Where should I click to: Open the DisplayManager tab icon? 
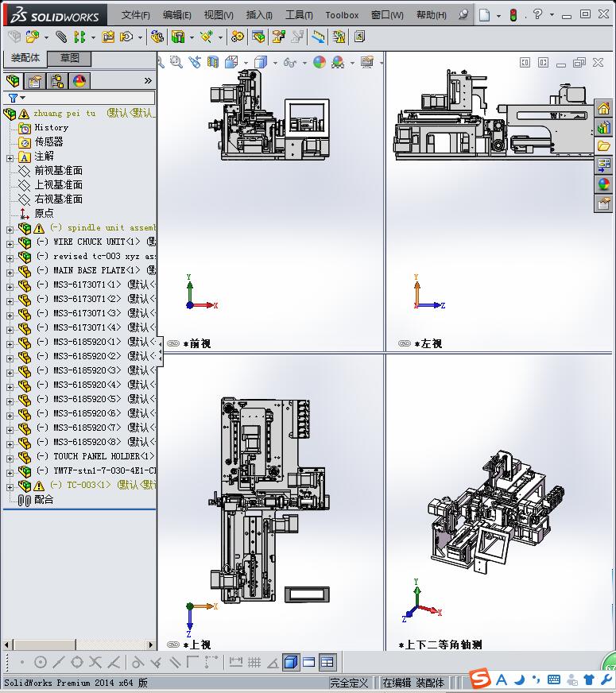point(79,81)
